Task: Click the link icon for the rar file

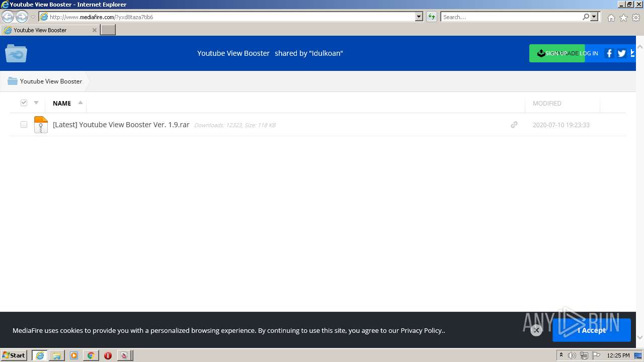Action: click(x=514, y=125)
